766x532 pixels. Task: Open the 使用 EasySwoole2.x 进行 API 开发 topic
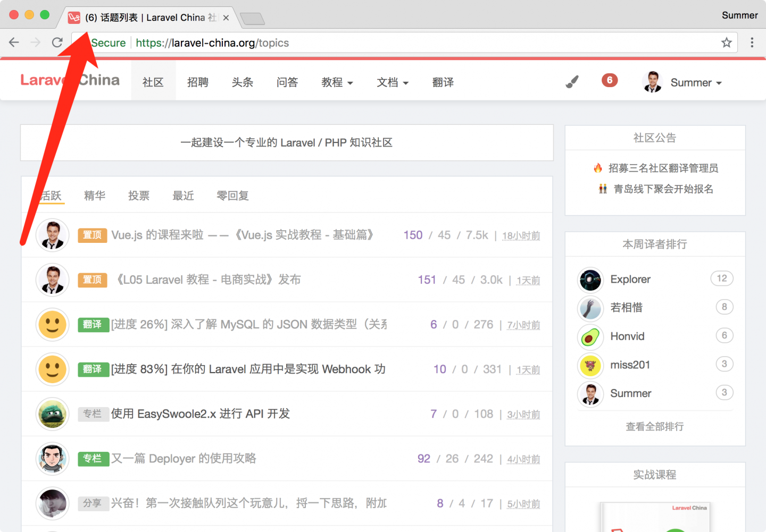201,413
